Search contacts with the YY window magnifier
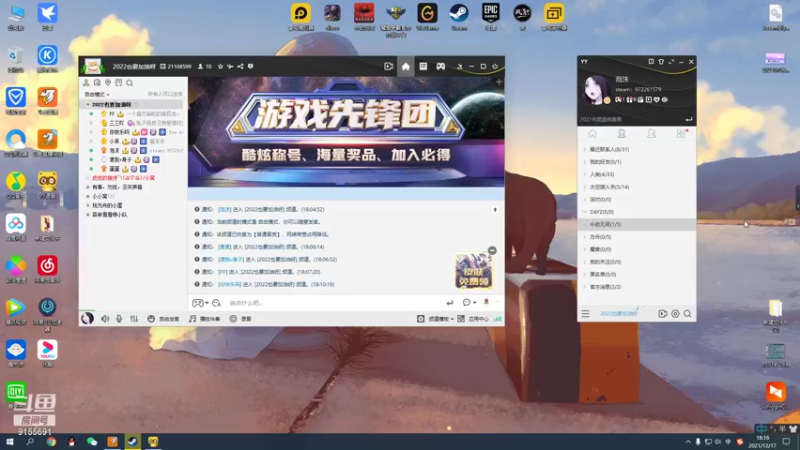The height and width of the screenshot is (450, 800). click(687, 314)
